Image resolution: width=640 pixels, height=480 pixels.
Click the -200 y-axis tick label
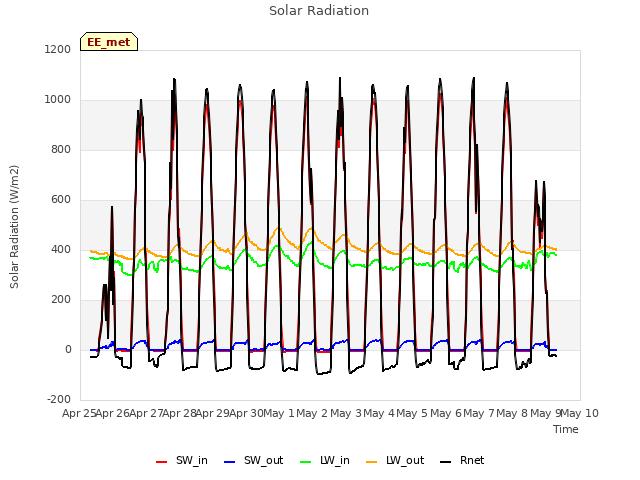(59, 399)
